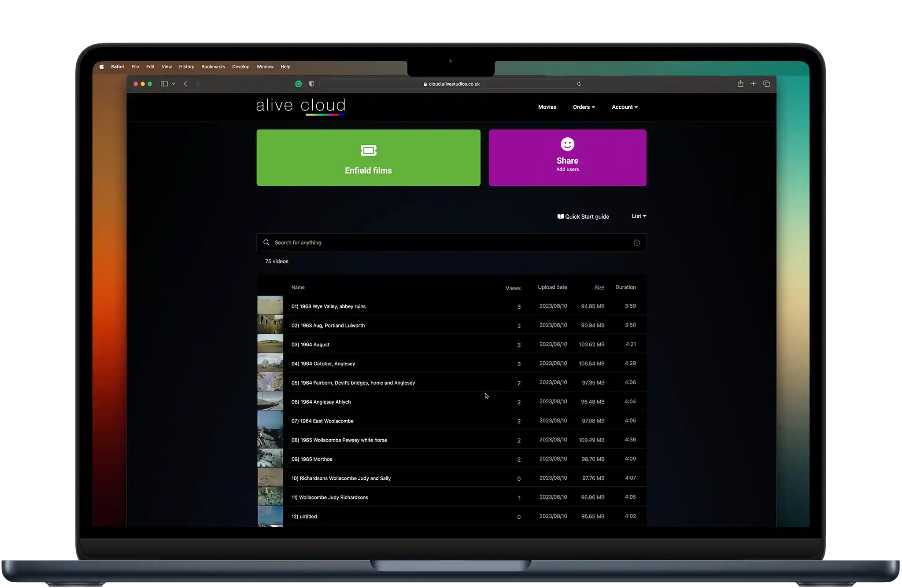Reload the page with the refresh icon
The height and width of the screenshot is (588, 902).
click(x=579, y=84)
